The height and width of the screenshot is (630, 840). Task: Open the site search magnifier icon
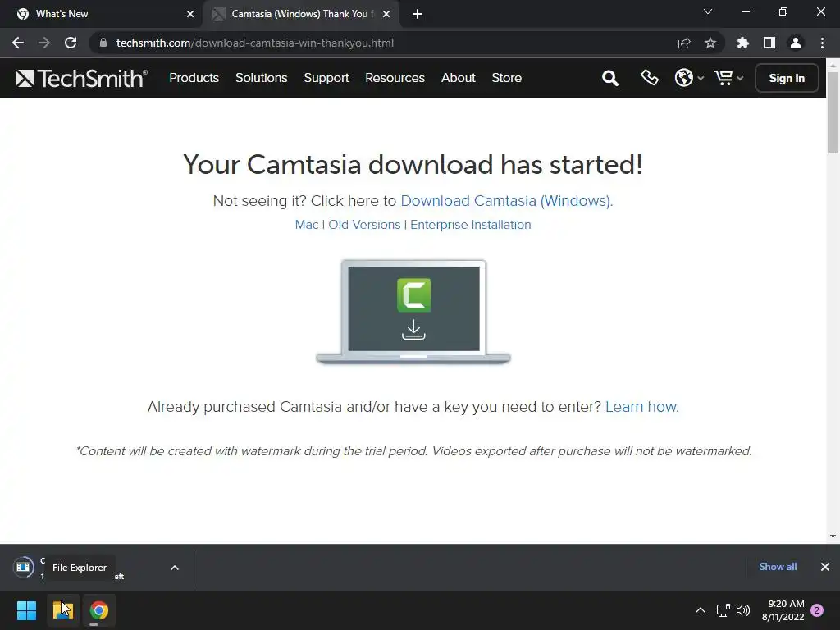click(610, 78)
